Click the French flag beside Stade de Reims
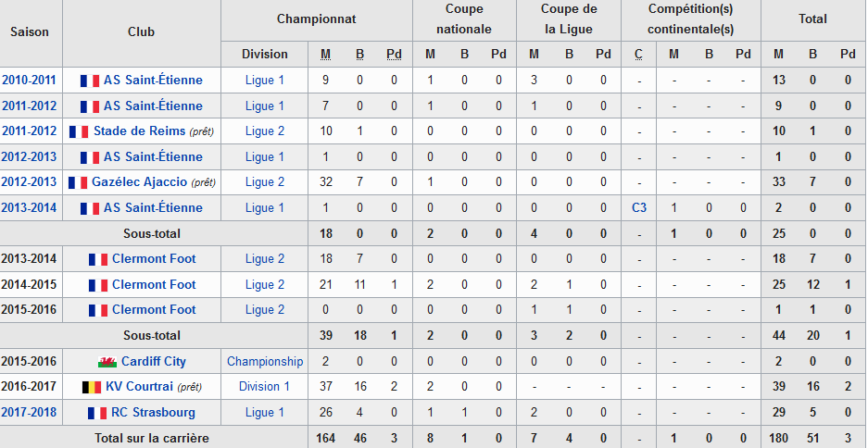The height and width of the screenshot is (448, 868). (x=79, y=131)
